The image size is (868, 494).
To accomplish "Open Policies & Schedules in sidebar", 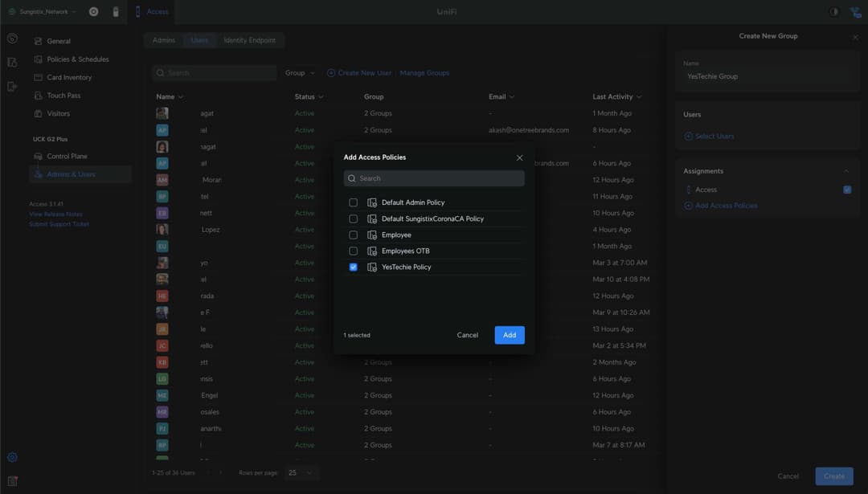I will [77, 59].
